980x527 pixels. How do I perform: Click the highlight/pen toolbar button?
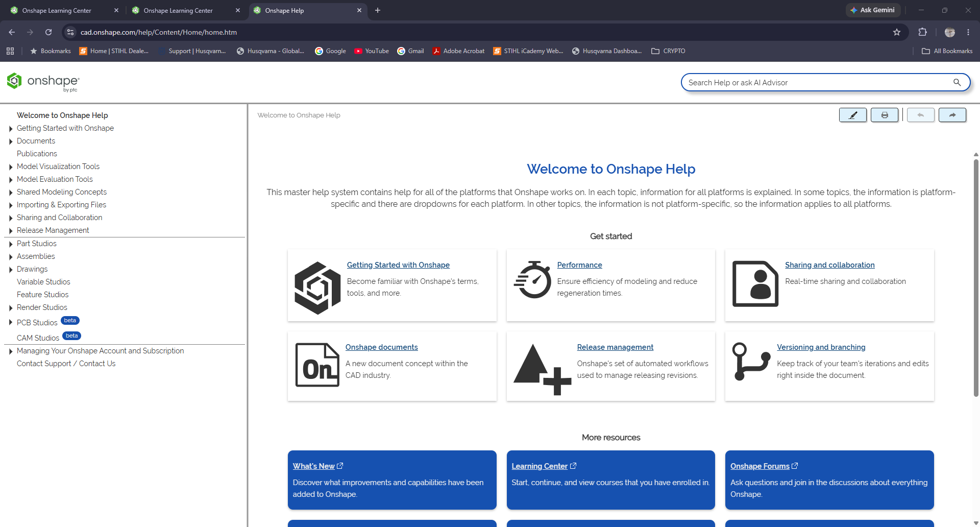[x=852, y=115]
